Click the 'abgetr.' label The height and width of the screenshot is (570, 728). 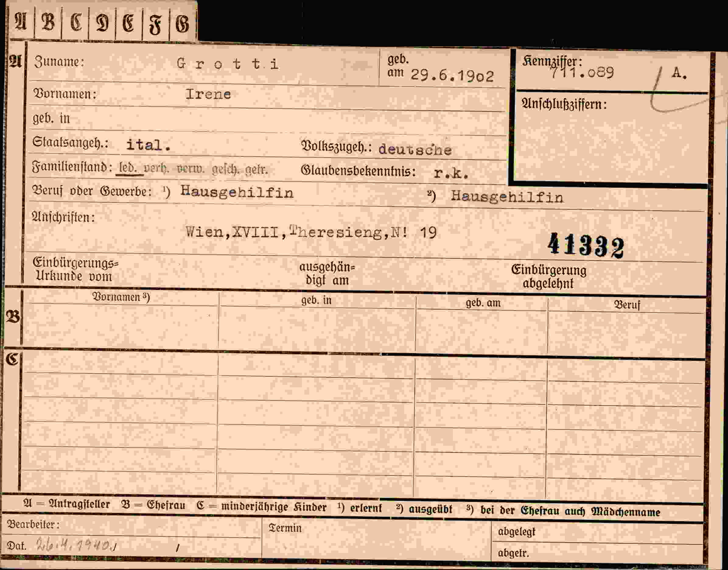(513, 553)
